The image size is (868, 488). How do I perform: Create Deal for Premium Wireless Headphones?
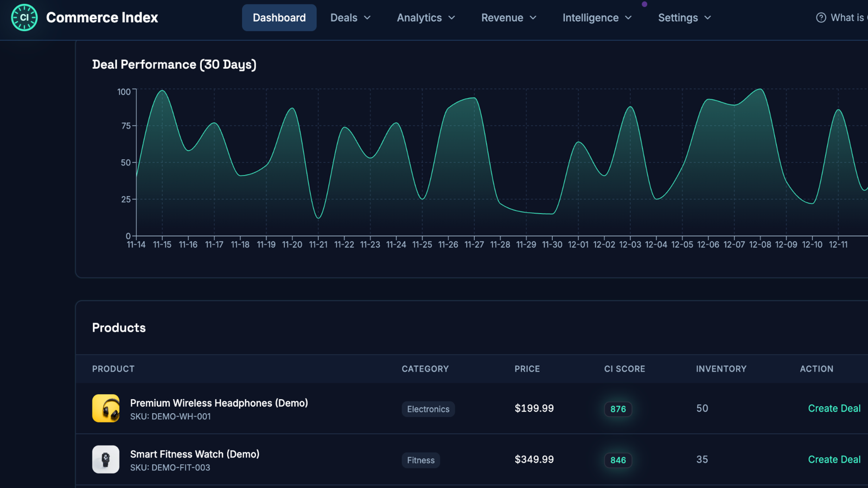834,408
